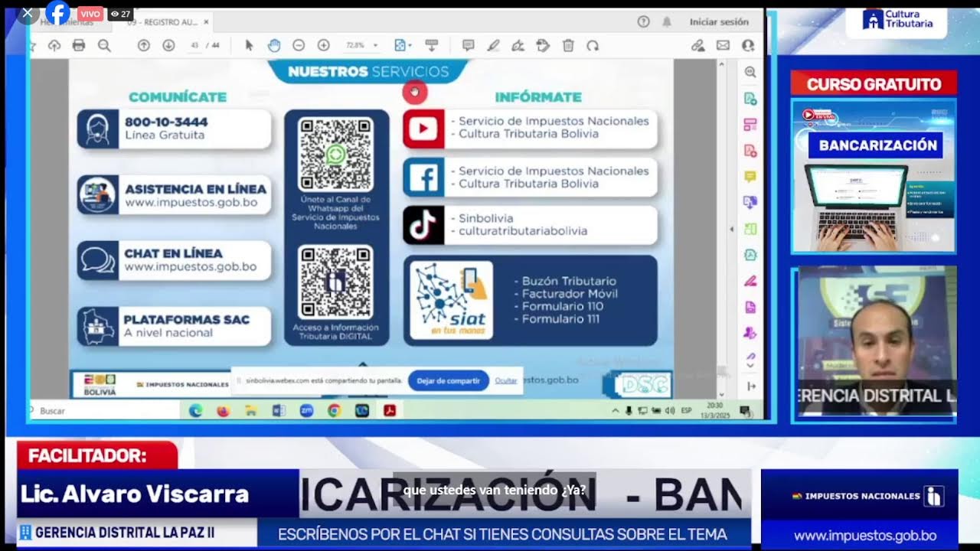Open the page fit options dropdown
The height and width of the screenshot is (551, 980).
[403, 46]
